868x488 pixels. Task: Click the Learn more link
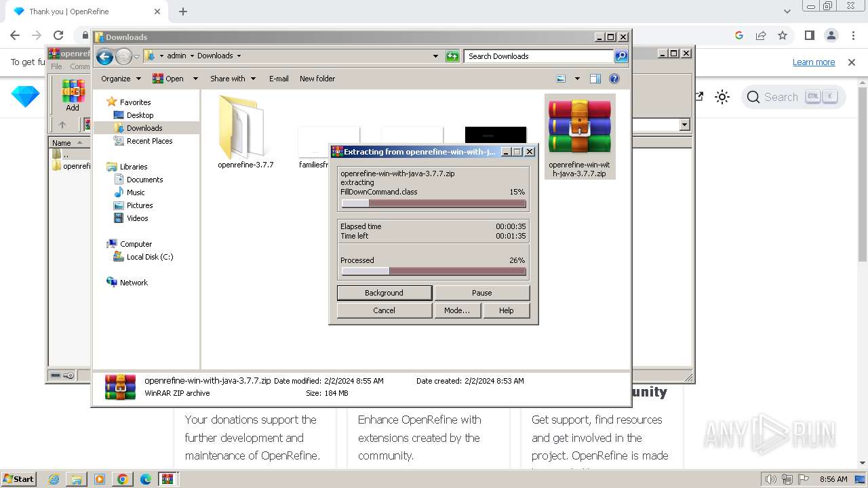click(x=814, y=62)
